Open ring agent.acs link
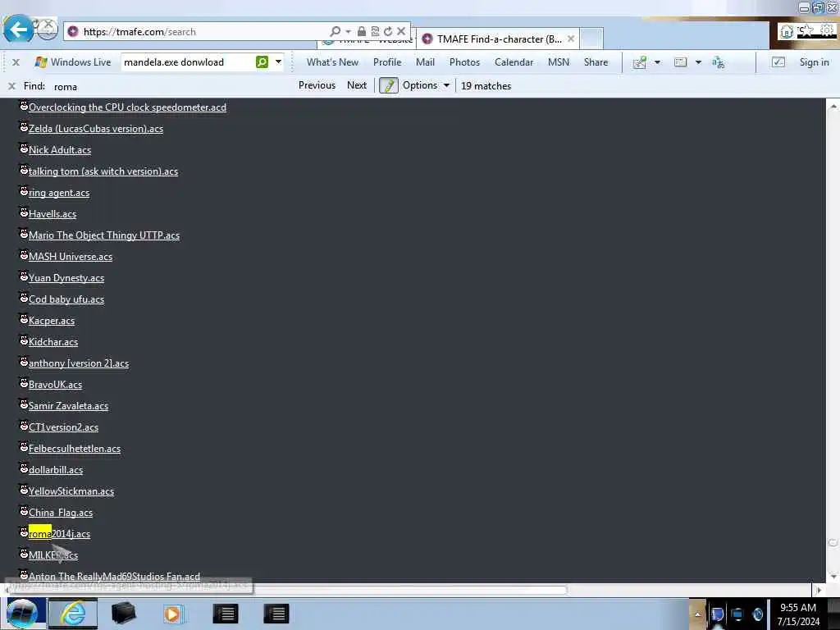The image size is (840, 630). click(x=59, y=193)
